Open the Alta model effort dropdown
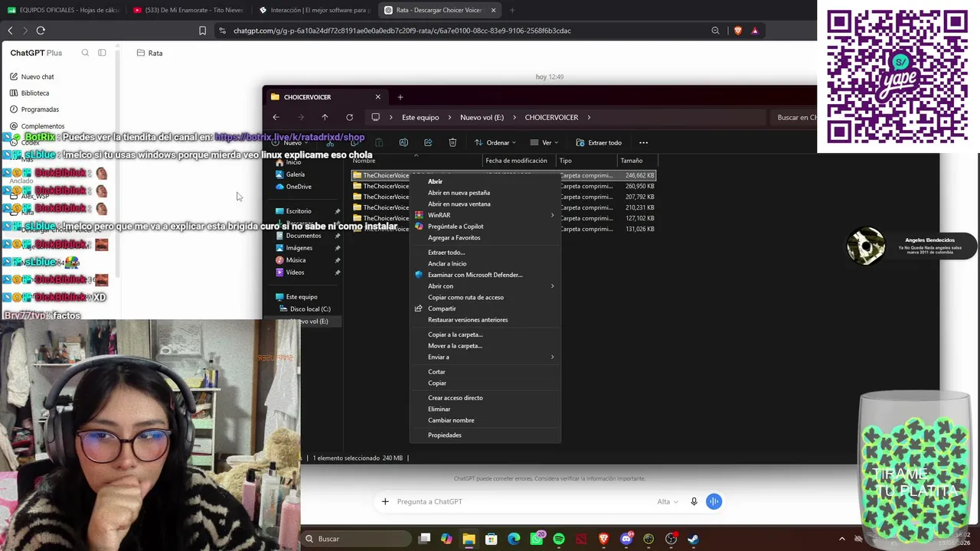This screenshot has width=980, height=551. pos(668,501)
